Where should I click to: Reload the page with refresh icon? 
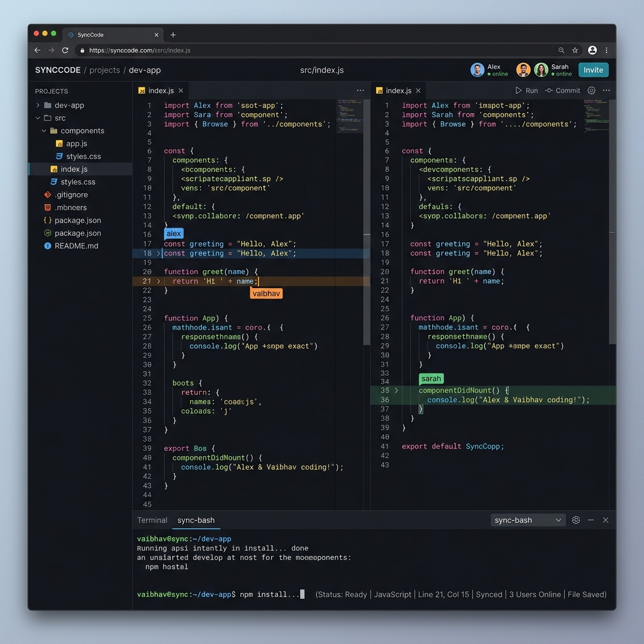65,50
